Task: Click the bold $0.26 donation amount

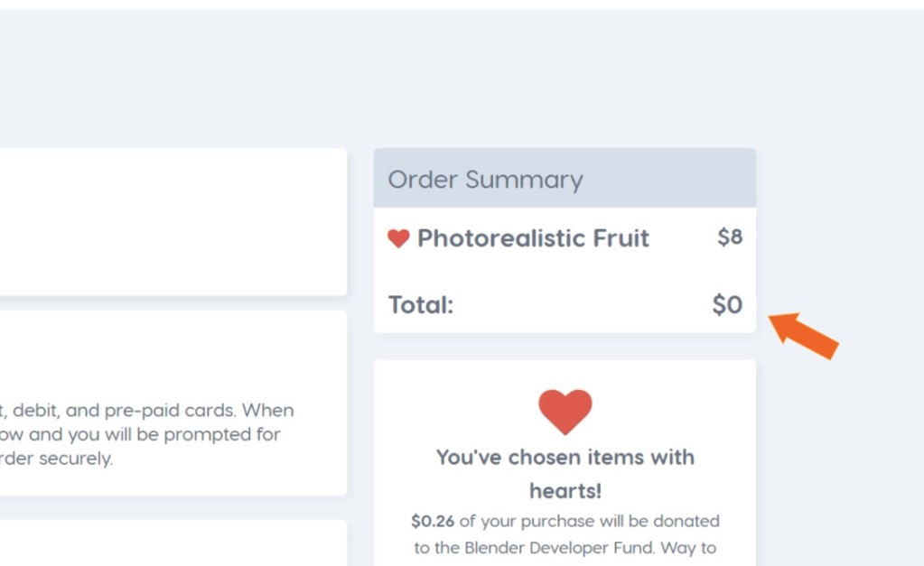Action: [x=433, y=521]
